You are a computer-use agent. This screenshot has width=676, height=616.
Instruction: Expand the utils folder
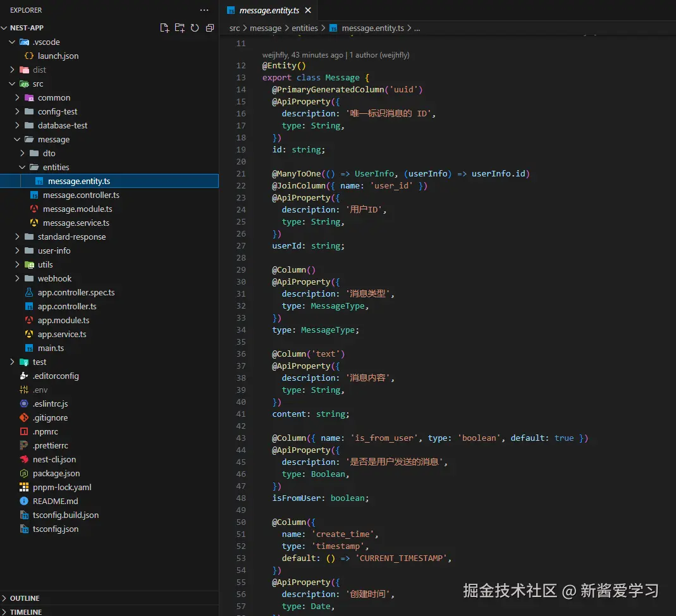tap(17, 264)
